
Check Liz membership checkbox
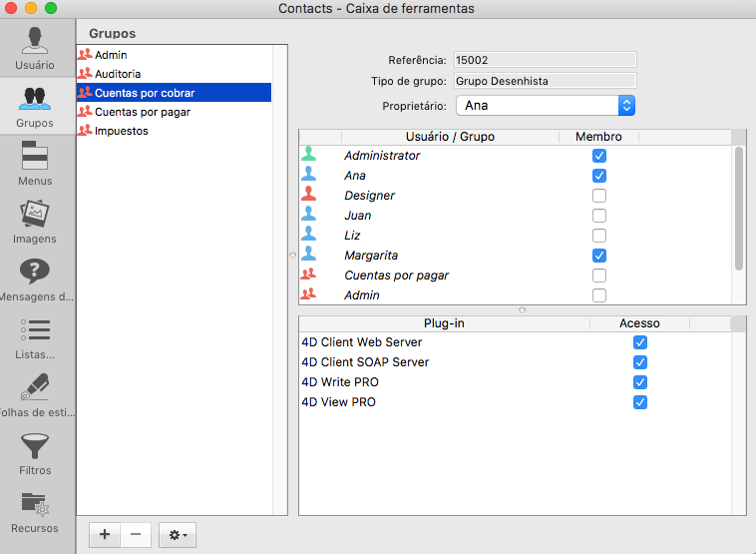point(599,236)
